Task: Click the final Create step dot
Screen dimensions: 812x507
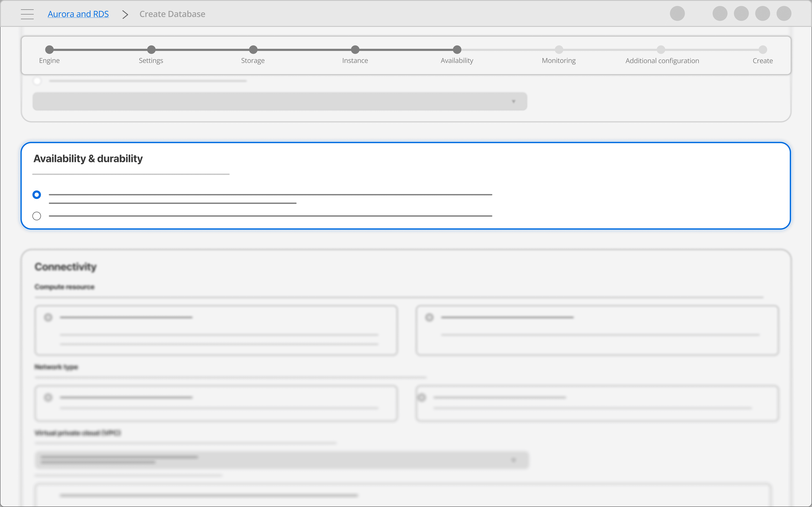Action: coord(763,50)
